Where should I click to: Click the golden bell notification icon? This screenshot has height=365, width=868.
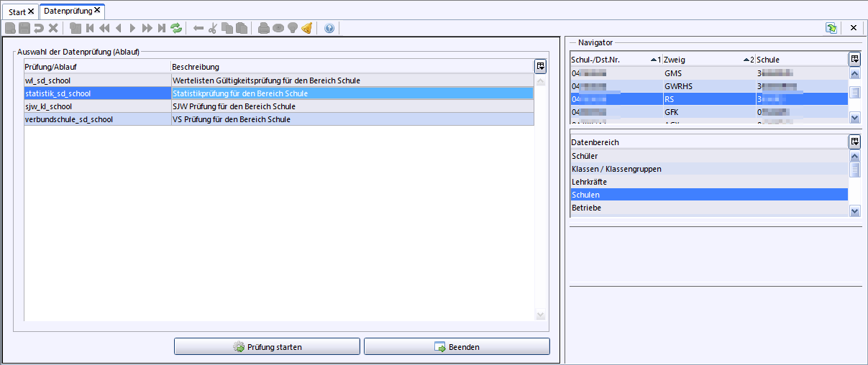[307, 28]
